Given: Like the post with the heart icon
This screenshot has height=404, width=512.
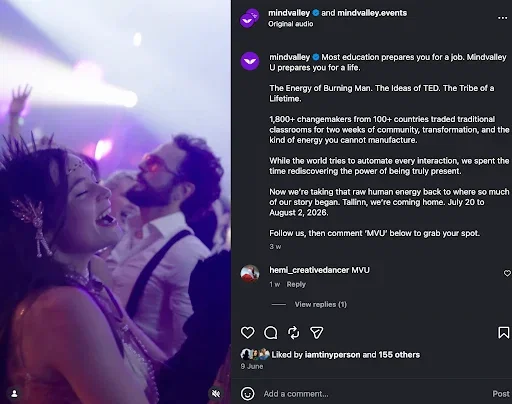Looking at the screenshot, I should coord(247,332).
